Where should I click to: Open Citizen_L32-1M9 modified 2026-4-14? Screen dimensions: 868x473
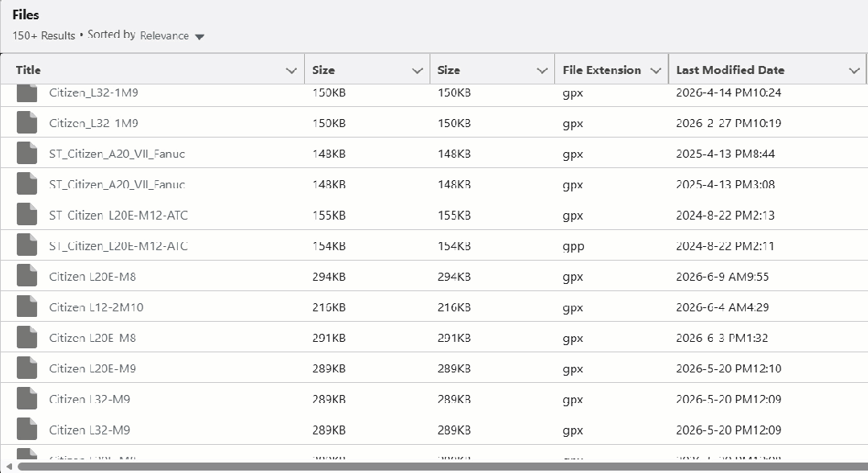(x=93, y=93)
